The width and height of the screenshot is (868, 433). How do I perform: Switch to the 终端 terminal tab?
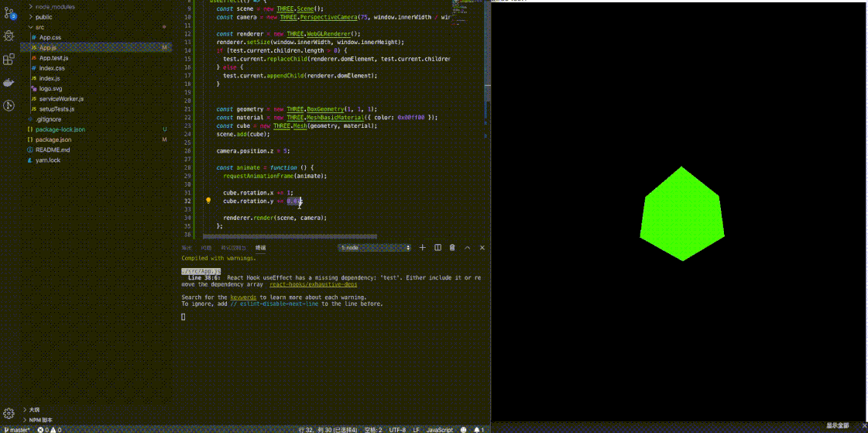pos(260,248)
